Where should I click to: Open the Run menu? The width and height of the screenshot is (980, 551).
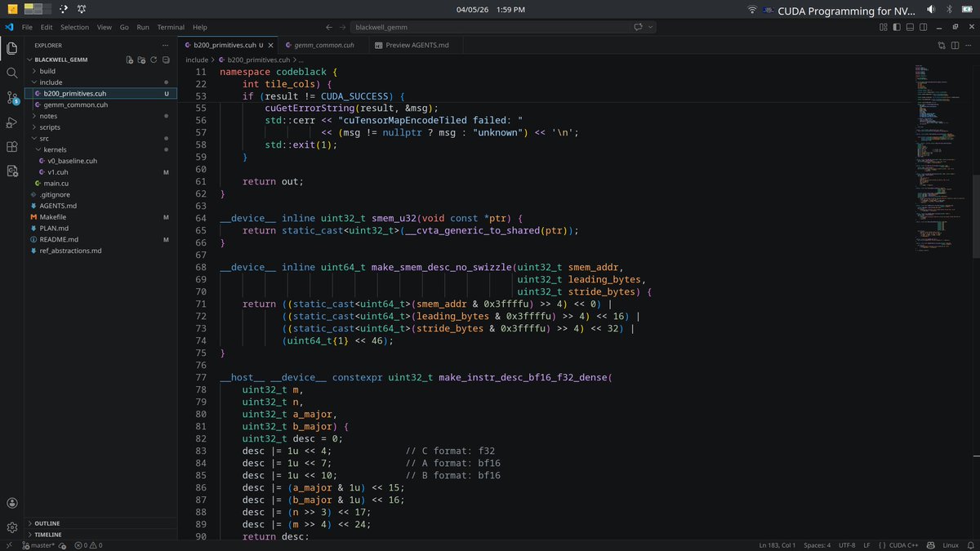[x=143, y=27]
